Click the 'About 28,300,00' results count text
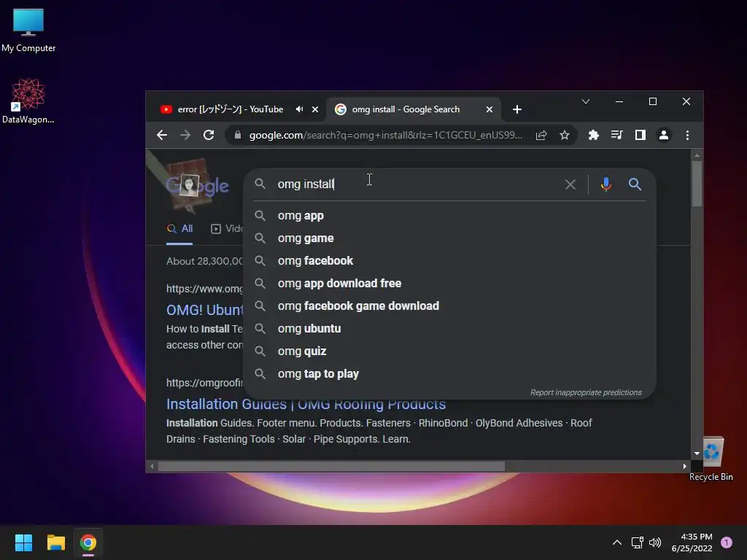The height and width of the screenshot is (560, 747). coord(205,262)
